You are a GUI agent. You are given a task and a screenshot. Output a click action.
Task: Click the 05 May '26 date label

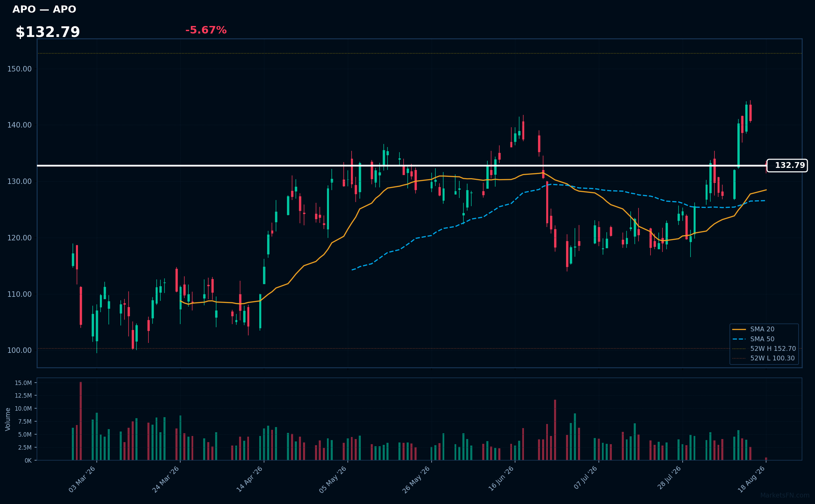333,479
